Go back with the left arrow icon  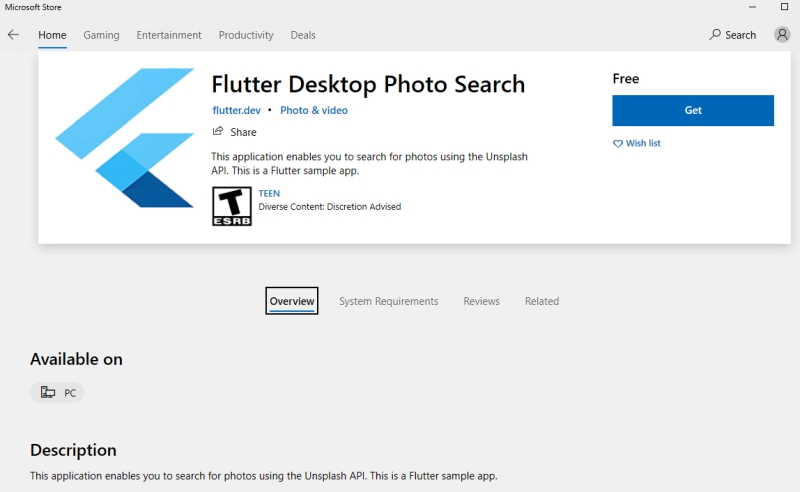click(x=13, y=35)
